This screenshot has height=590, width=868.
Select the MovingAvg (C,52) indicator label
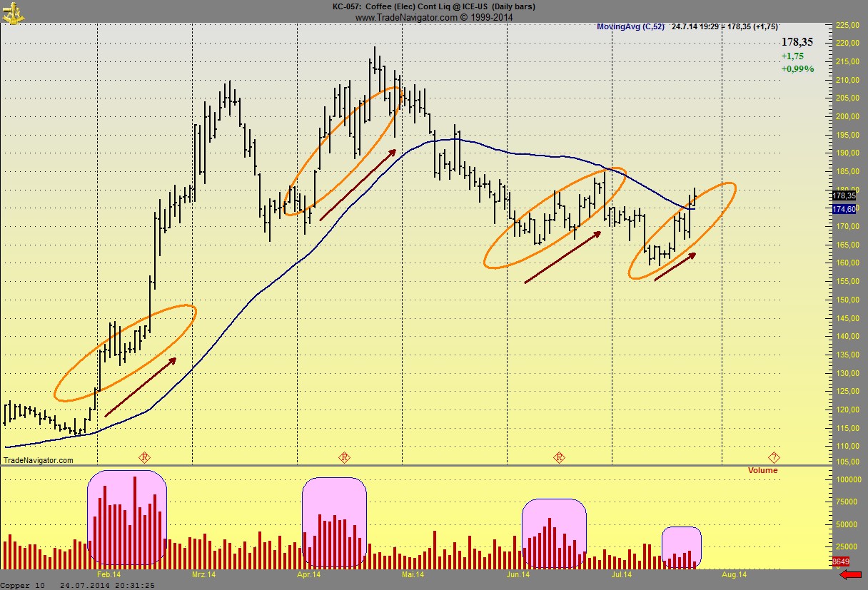(x=630, y=26)
